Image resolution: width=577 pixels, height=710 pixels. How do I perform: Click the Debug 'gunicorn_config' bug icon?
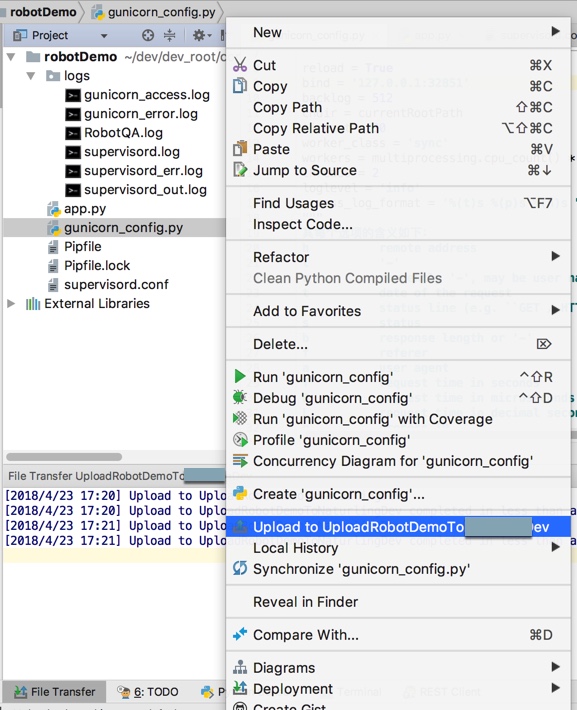(240, 397)
